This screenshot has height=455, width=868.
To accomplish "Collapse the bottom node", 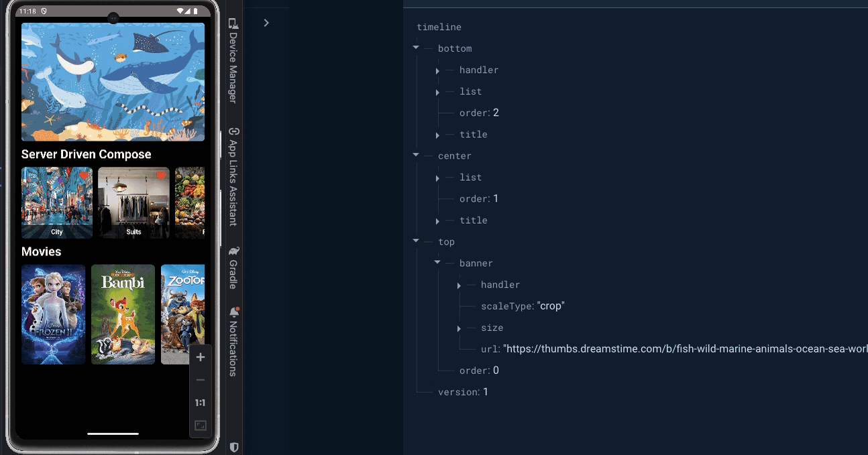I will [x=416, y=48].
